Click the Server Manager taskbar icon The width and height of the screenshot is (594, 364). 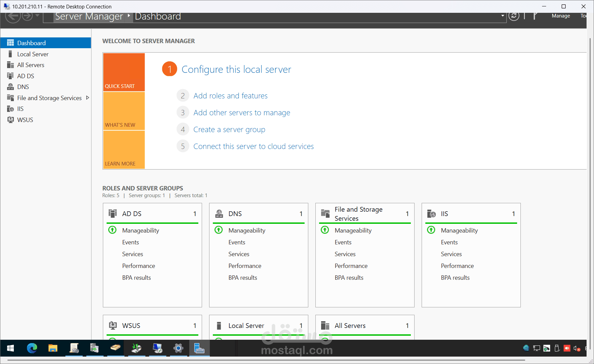[199, 348]
